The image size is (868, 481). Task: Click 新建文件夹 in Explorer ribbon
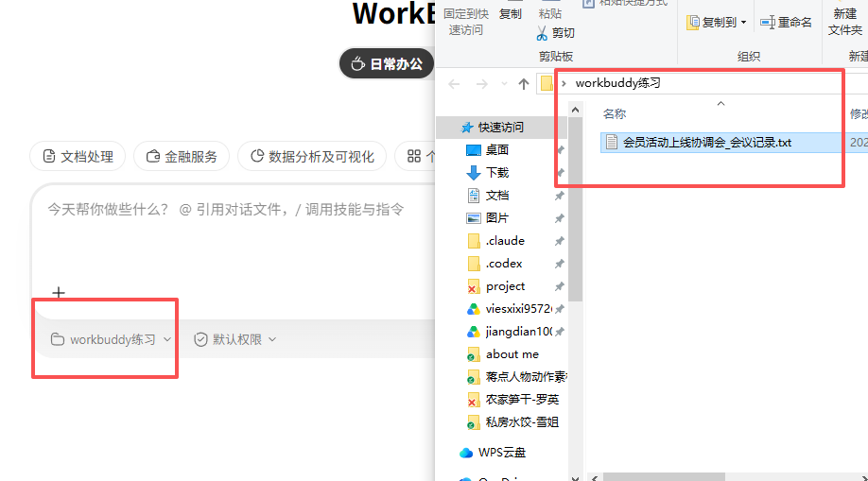(x=845, y=22)
